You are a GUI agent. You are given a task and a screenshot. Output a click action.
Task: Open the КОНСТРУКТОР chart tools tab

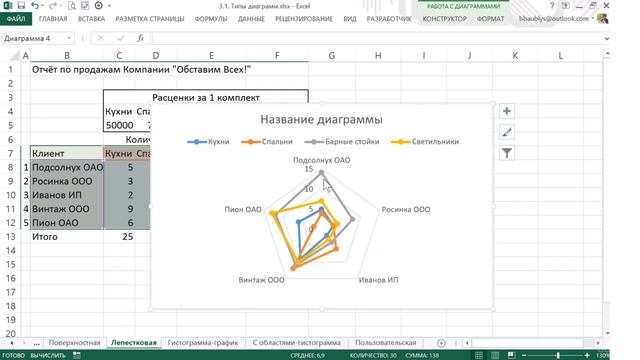(444, 19)
